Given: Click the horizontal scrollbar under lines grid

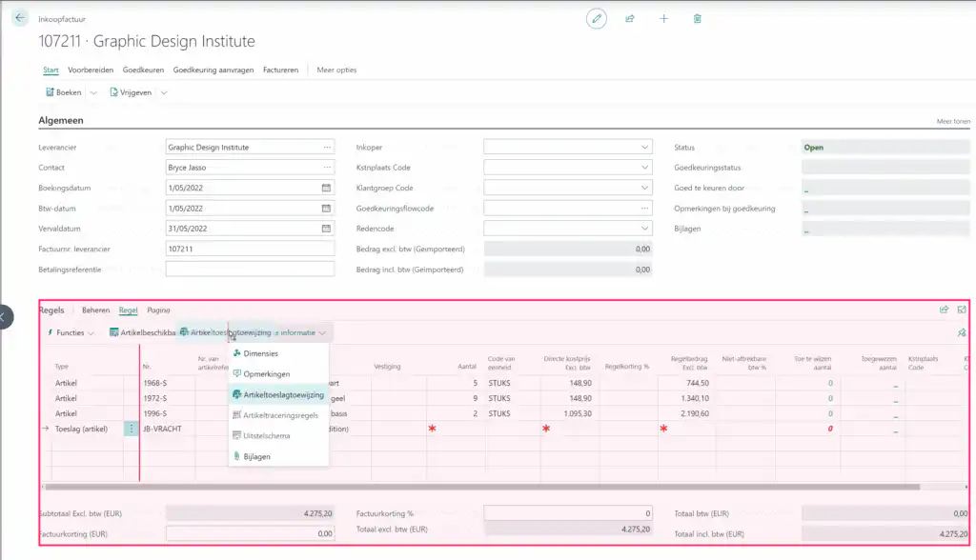Looking at the screenshot, I should (x=477, y=487).
